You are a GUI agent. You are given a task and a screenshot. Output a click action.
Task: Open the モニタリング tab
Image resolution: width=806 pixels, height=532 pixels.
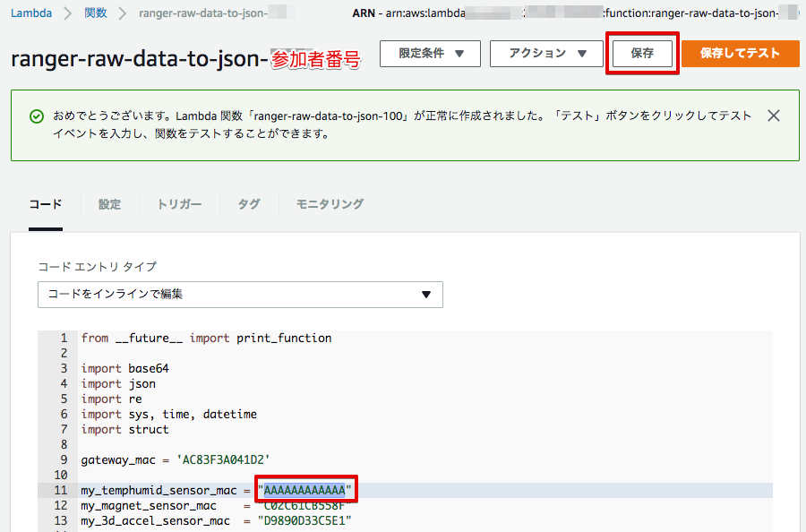[330, 204]
